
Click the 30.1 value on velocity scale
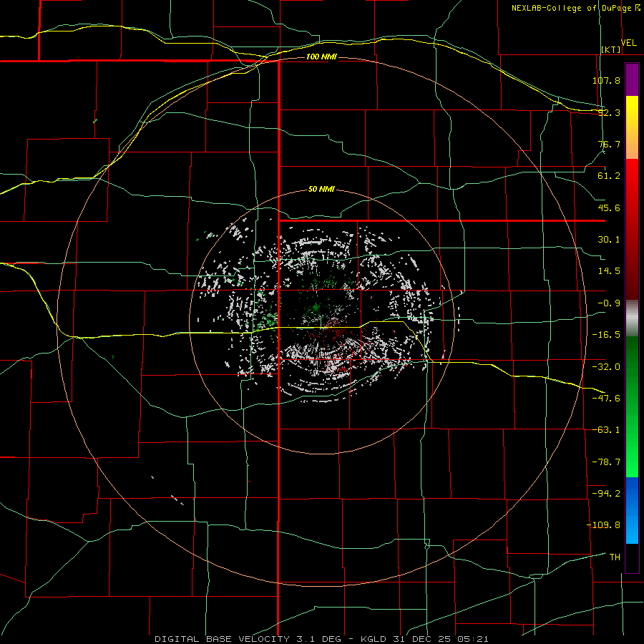point(609,240)
